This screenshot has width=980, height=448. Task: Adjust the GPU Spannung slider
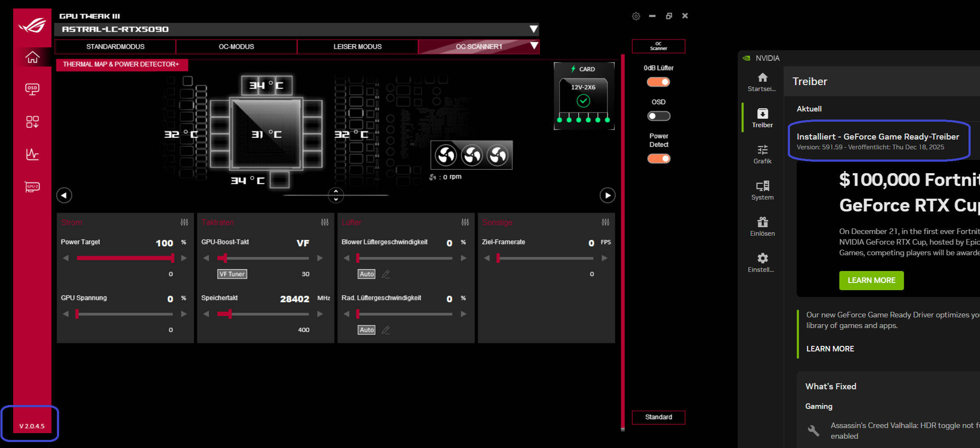(x=124, y=314)
